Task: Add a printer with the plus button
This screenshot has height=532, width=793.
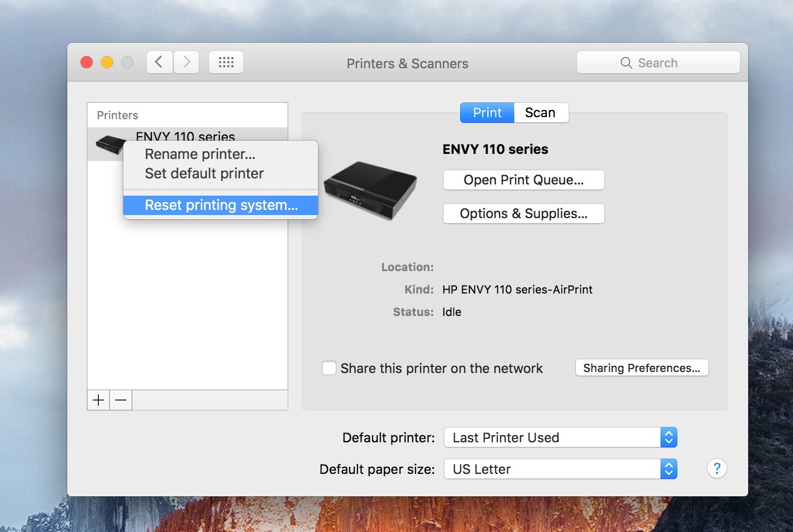Action: coord(98,400)
